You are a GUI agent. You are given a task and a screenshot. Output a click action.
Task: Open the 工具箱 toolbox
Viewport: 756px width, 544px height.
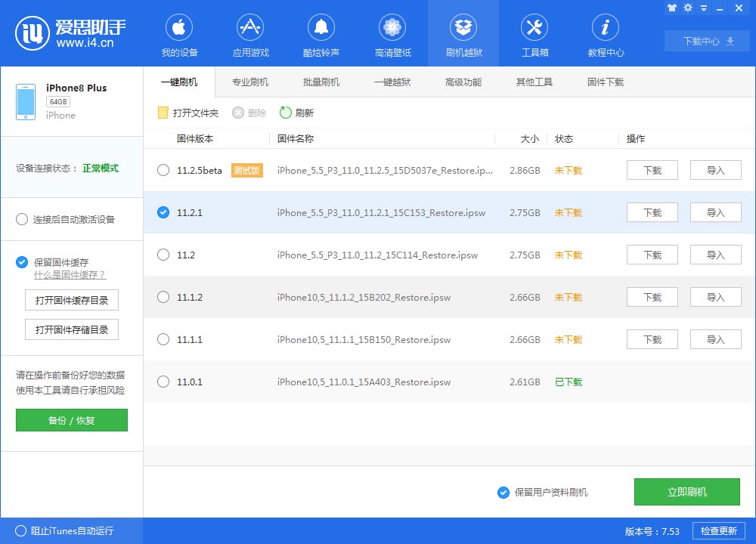pyautogui.click(x=534, y=33)
